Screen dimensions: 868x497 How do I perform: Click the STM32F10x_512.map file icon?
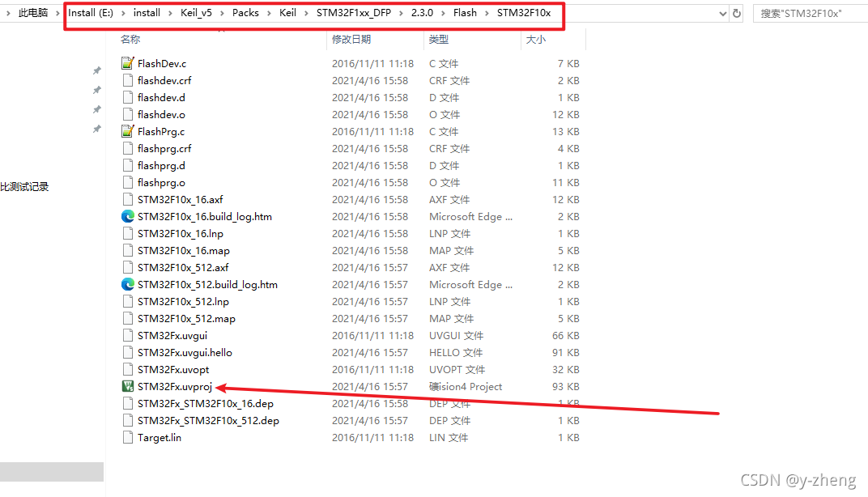point(128,319)
